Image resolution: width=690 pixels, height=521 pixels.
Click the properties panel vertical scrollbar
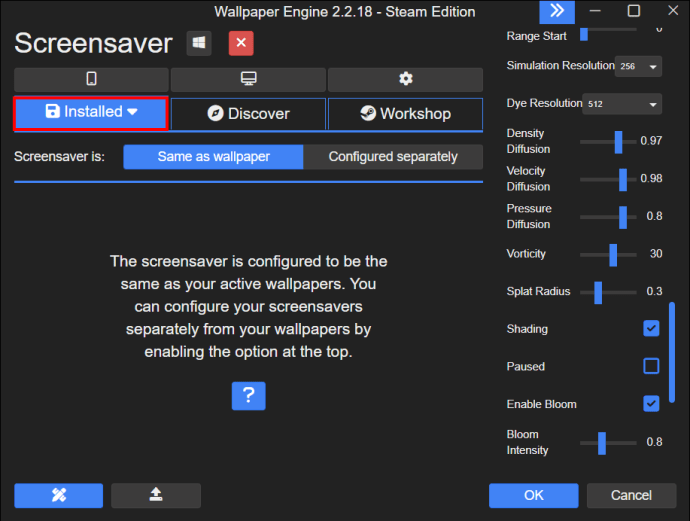point(672,352)
